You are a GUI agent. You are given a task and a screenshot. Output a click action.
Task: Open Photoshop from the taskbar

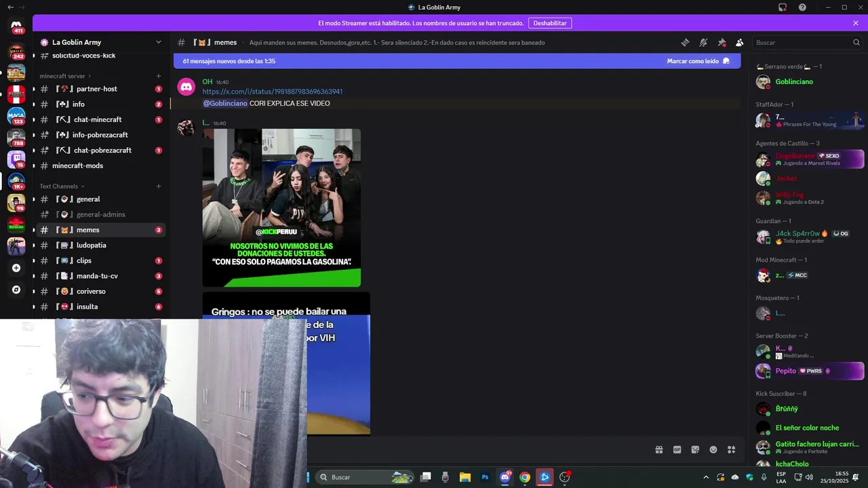pyautogui.click(x=485, y=477)
